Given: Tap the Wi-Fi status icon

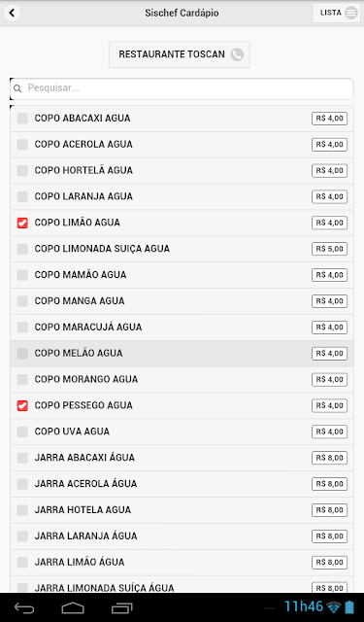Looking at the screenshot, I should [x=334, y=606].
